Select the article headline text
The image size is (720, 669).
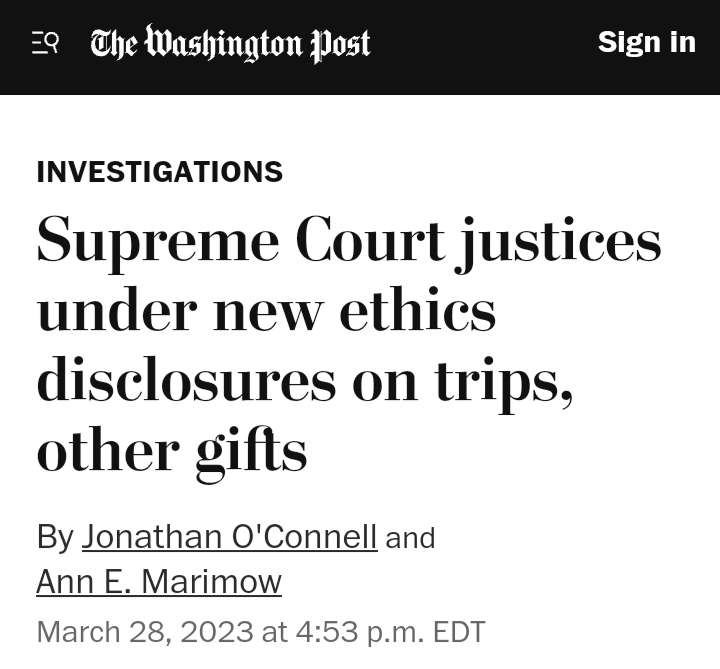(349, 349)
